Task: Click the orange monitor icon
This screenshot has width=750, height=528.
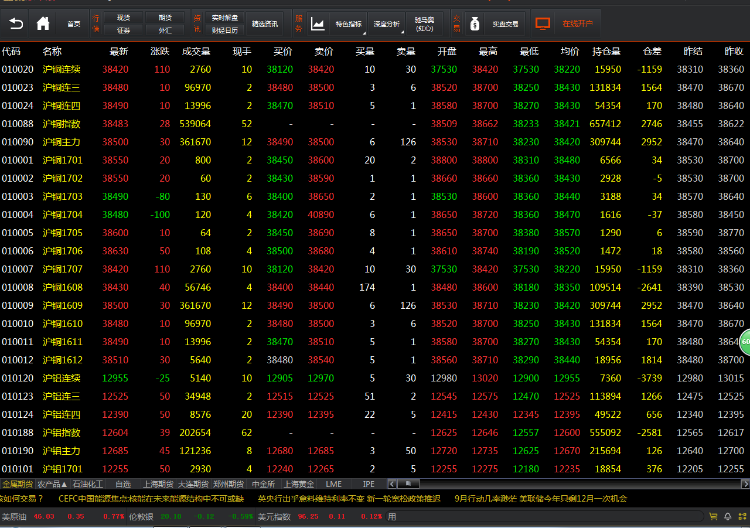Action: coord(542,23)
